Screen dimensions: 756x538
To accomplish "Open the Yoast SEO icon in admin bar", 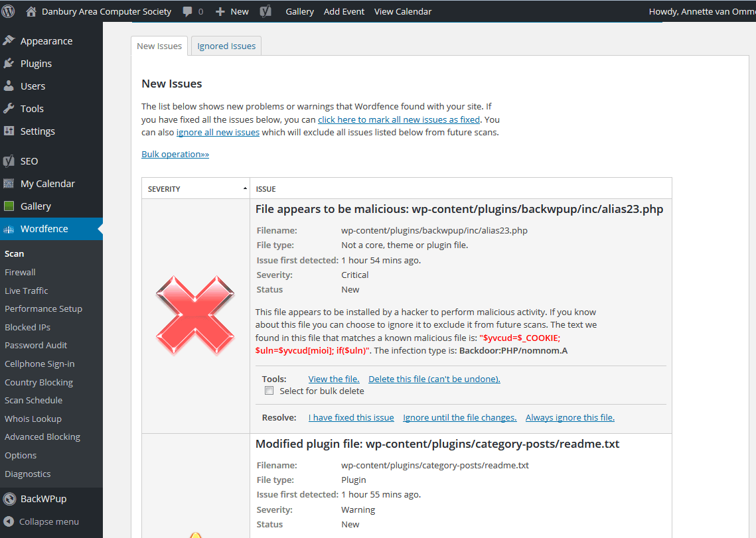I will click(265, 11).
